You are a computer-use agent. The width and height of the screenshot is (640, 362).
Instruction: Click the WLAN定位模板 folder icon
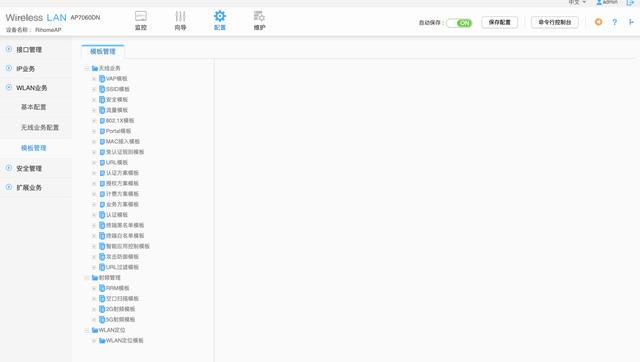pyautogui.click(x=102, y=340)
